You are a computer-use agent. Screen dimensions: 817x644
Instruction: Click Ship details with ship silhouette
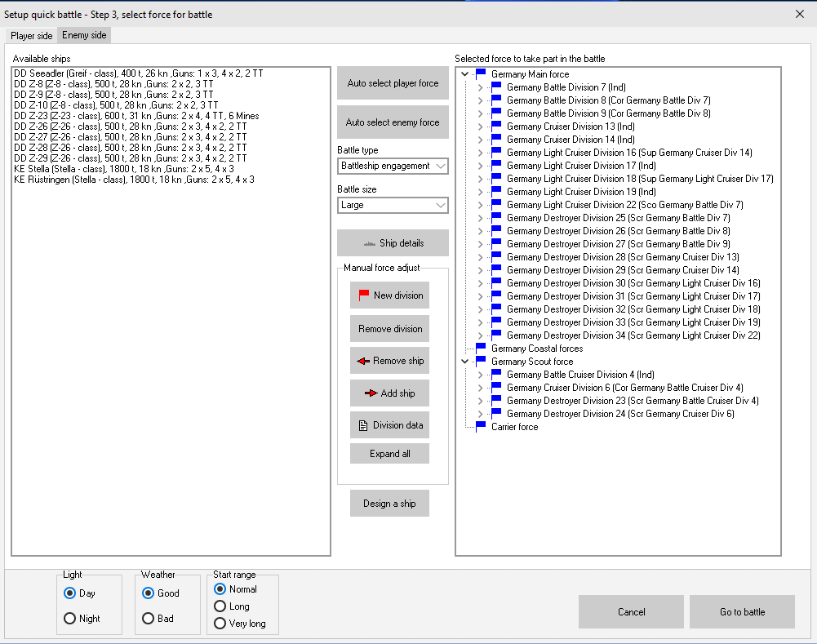pos(393,242)
